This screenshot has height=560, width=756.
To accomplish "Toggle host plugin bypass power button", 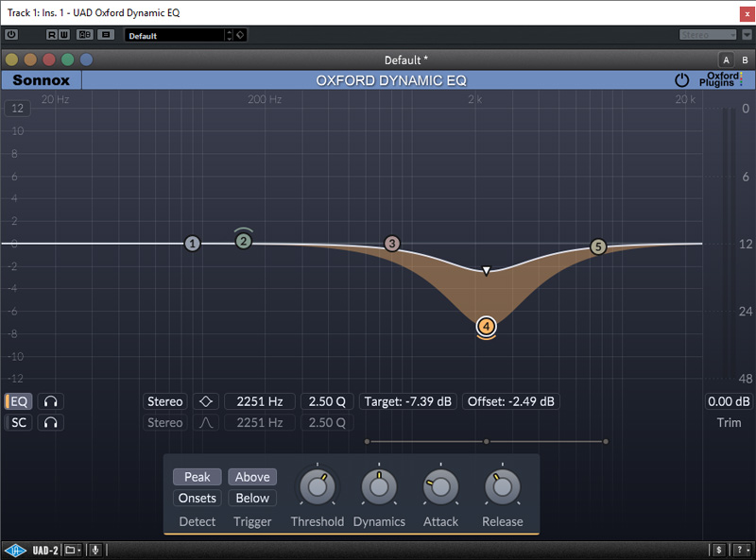I will [11, 35].
